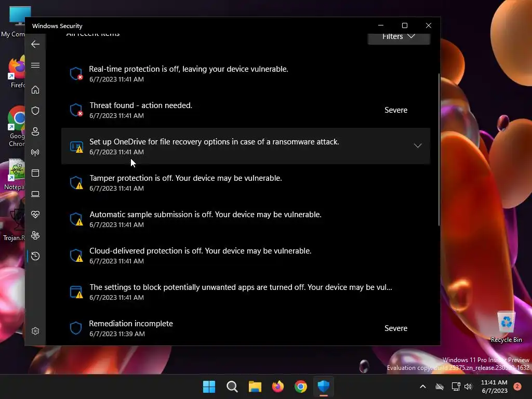Select Recycle Bin on desktop
The height and width of the screenshot is (399, 532).
pos(506,327)
